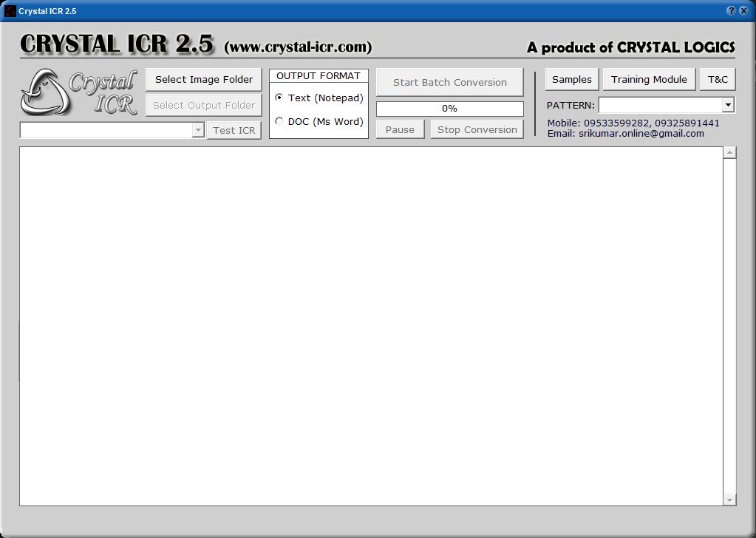Launch the Training Module
The image size is (756, 538).
650,80
